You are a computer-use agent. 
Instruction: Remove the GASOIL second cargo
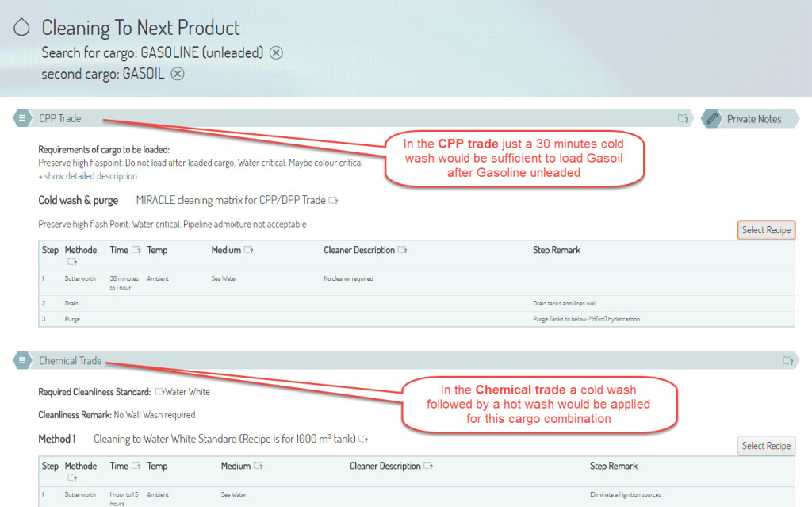(178, 74)
